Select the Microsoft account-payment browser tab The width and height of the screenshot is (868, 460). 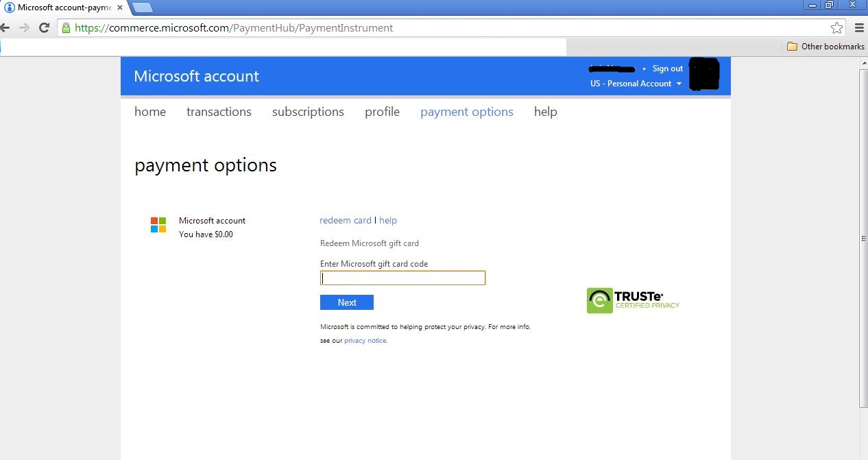pyautogui.click(x=64, y=8)
